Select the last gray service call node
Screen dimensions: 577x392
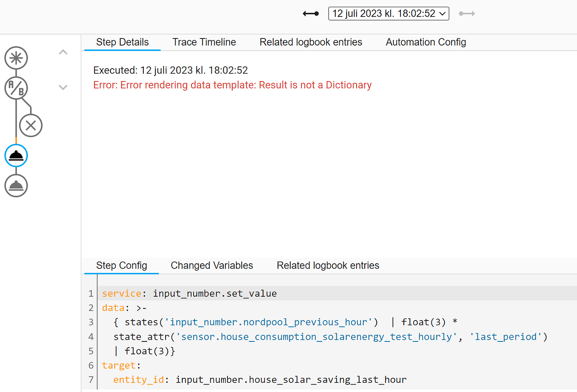coord(16,186)
